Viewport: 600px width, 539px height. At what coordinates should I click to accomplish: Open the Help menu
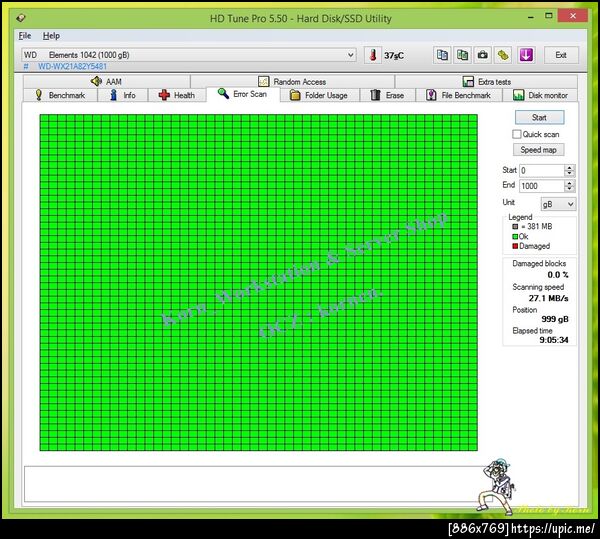click(x=51, y=36)
